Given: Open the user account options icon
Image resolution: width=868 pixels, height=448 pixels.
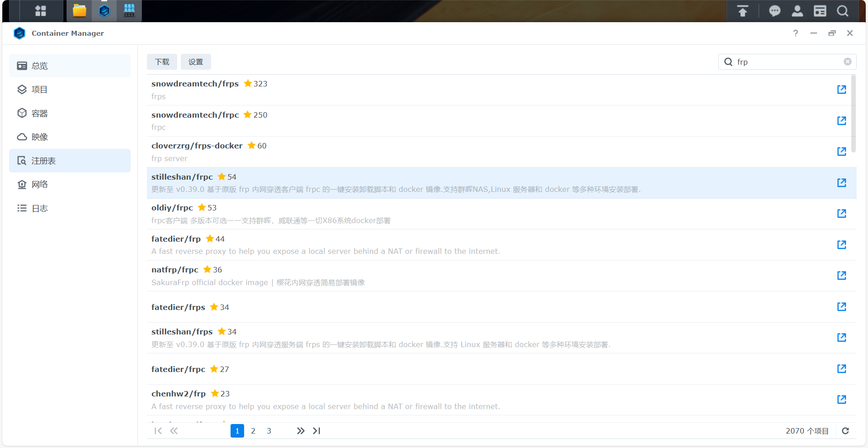Looking at the screenshot, I should [x=797, y=11].
